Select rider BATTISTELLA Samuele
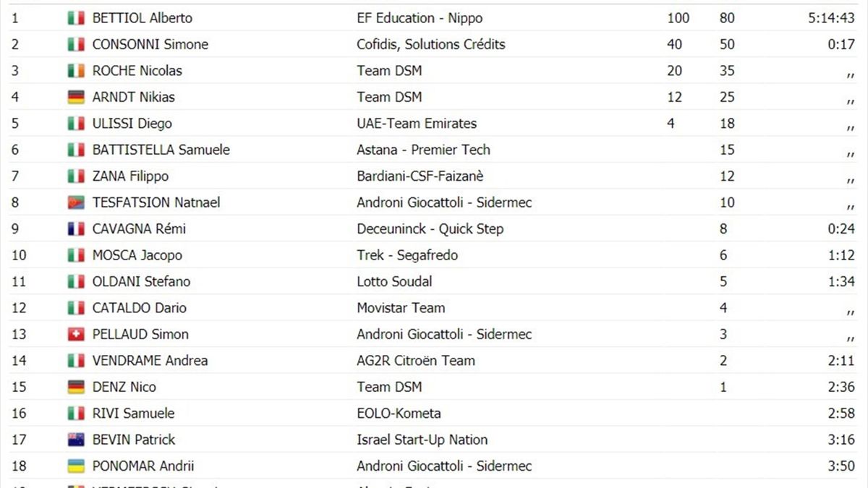This screenshot has width=868, height=488. tap(161, 150)
